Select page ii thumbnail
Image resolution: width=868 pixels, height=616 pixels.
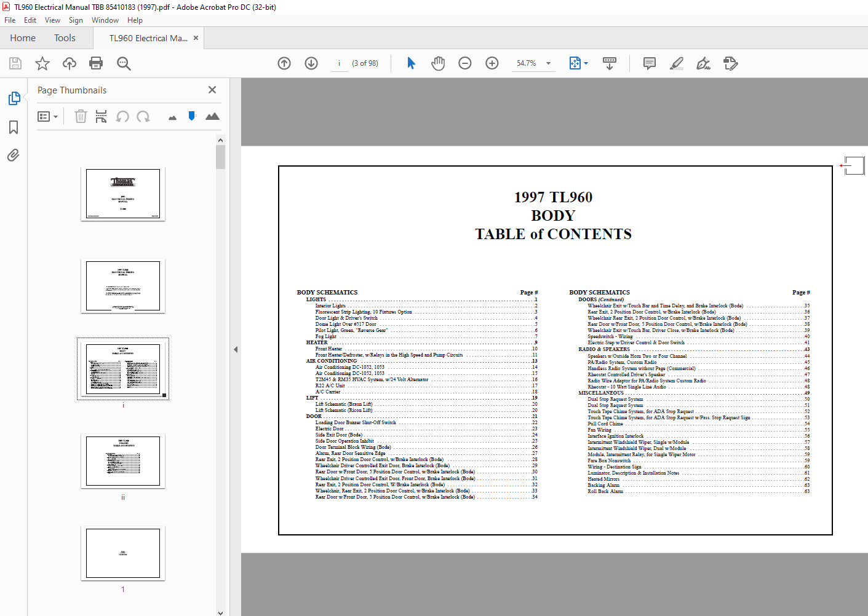(123, 461)
